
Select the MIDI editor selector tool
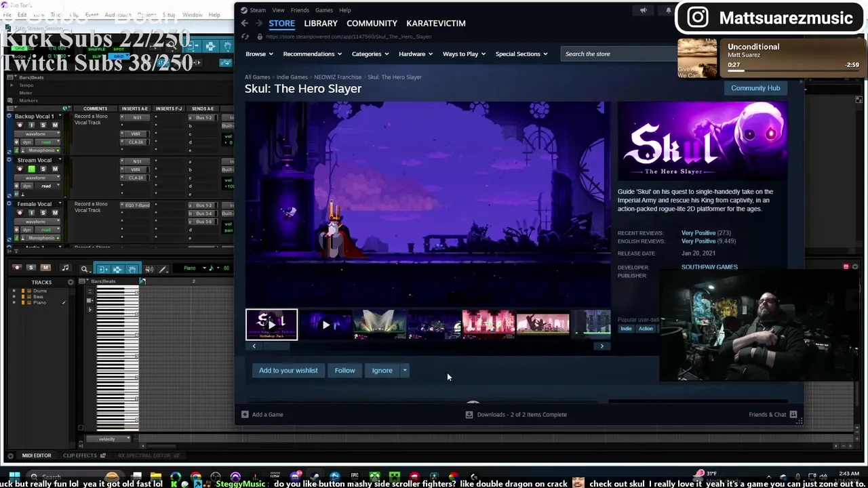point(117,270)
